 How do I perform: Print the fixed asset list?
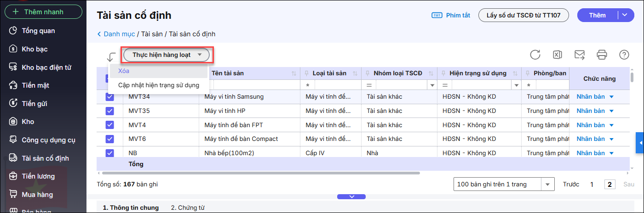602,55
